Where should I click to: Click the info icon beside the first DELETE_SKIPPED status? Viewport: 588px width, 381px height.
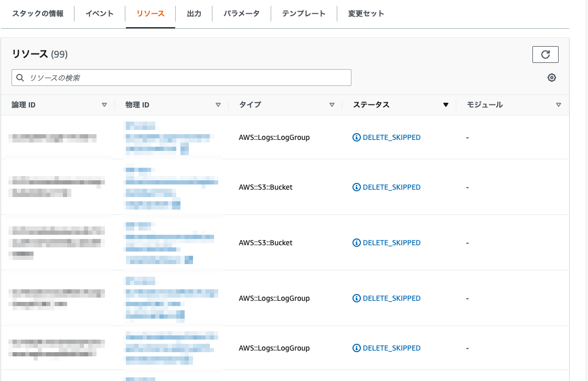[x=356, y=137]
